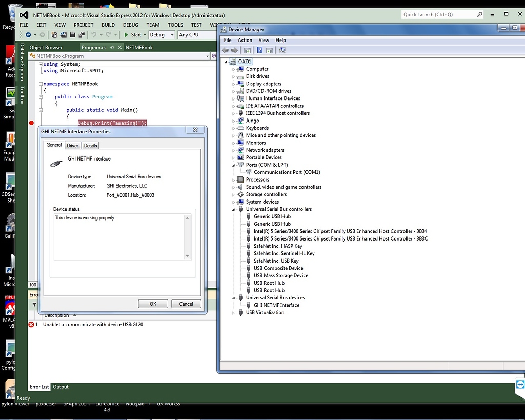Toggle the Program class collapse indicator
Image resolution: width=525 pixels, height=420 pixels.
click(x=40, y=96)
